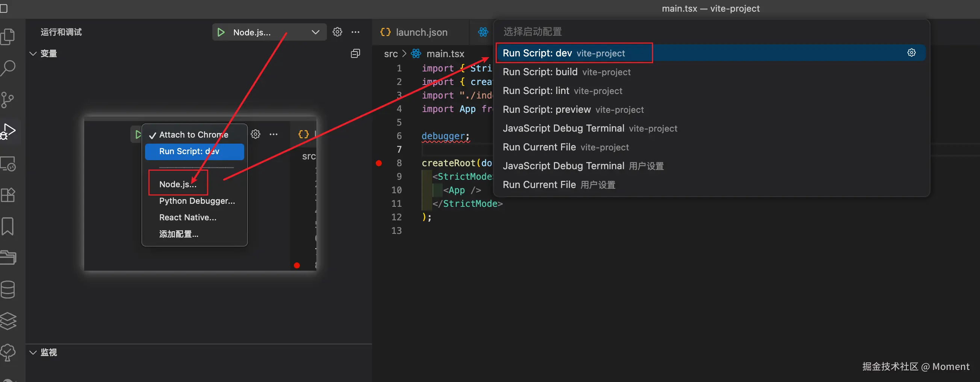Click ellipsis in embedded debug screenshot
This screenshot has width=980, height=382.
[274, 134]
